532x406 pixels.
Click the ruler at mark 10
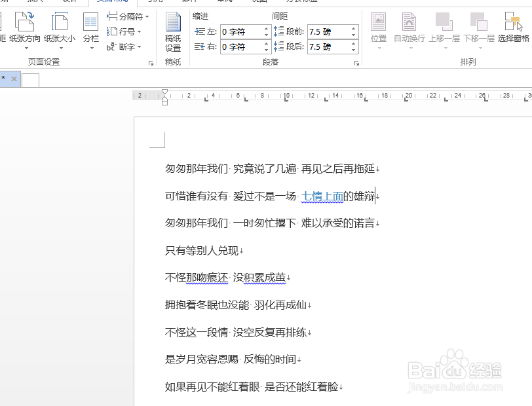pyautogui.click(x=286, y=96)
